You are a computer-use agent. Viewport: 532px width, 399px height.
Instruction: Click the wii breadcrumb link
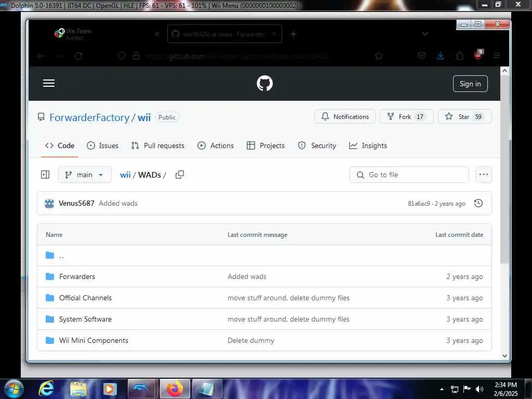125,175
